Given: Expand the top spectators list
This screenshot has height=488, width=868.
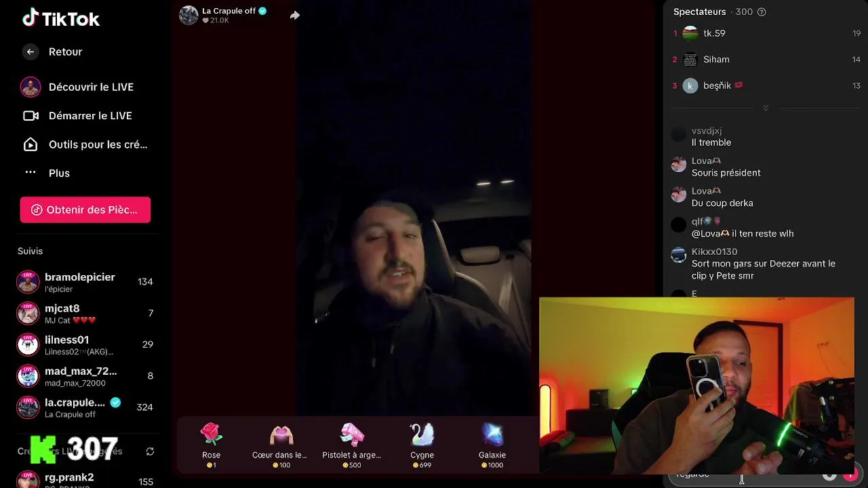Looking at the screenshot, I should coord(766,108).
